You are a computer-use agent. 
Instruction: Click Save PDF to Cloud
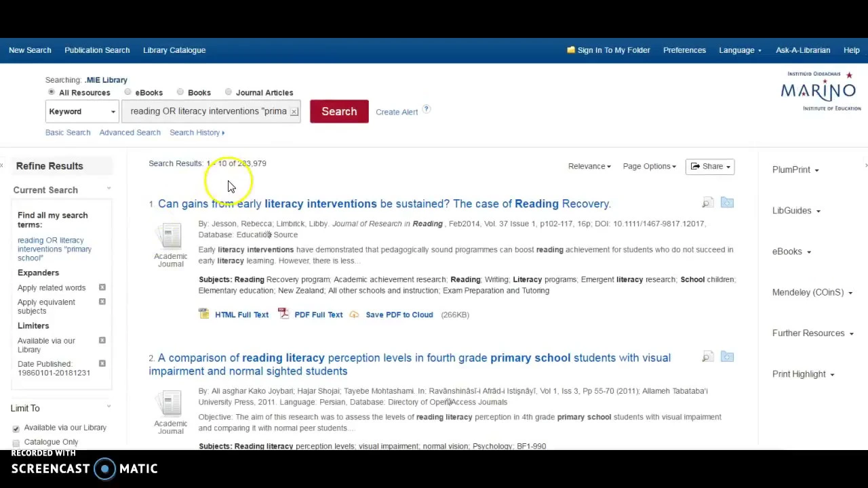point(399,314)
